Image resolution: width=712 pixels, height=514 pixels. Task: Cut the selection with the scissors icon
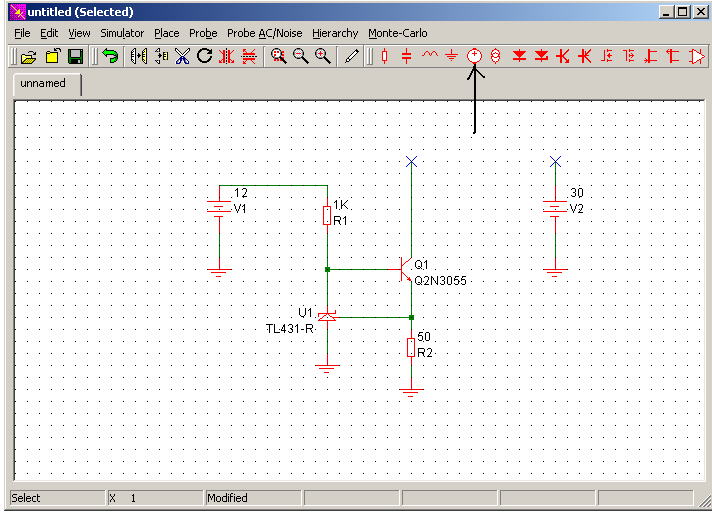pyautogui.click(x=183, y=56)
